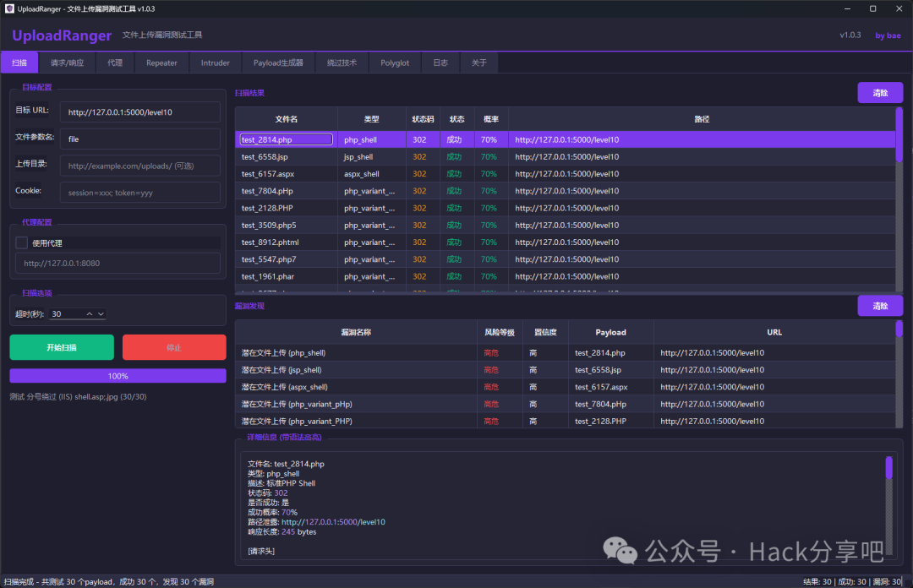Click status bar text 结果: 30 | 成功: 30
This screenshot has width=913, height=588.
[834, 581]
